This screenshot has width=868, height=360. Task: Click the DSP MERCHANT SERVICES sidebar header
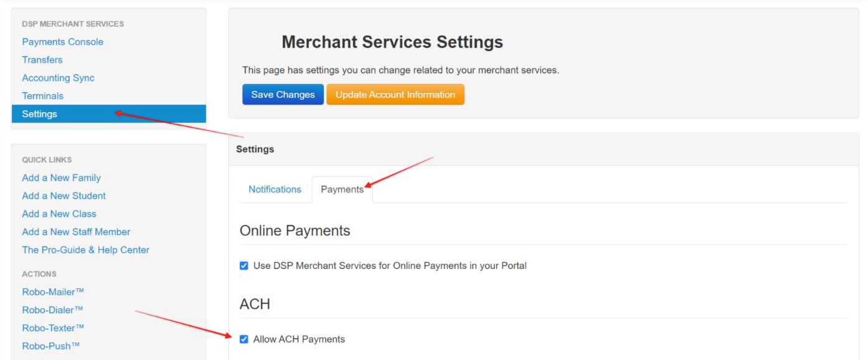pyautogui.click(x=73, y=24)
